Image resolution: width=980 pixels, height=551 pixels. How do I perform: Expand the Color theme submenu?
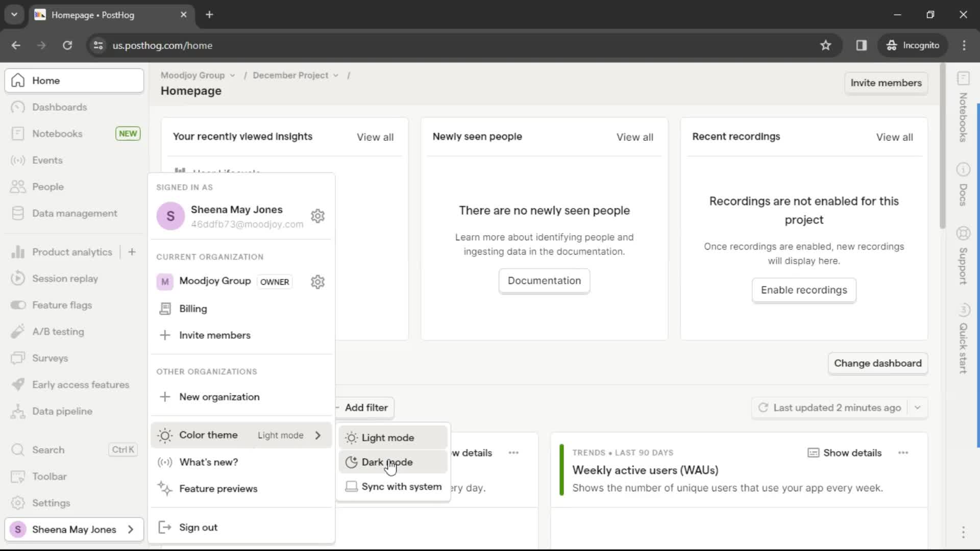(x=241, y=435)
